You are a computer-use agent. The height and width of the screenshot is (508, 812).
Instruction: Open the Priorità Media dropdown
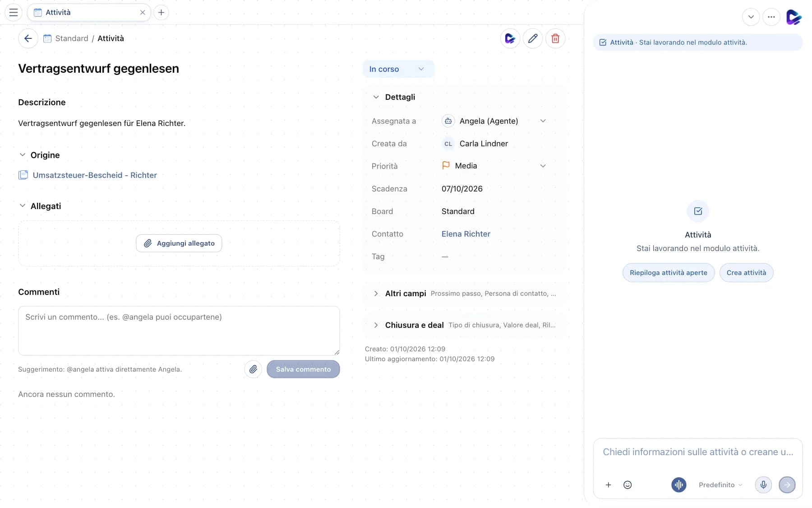pyautogui.click(x=494, y=166)
